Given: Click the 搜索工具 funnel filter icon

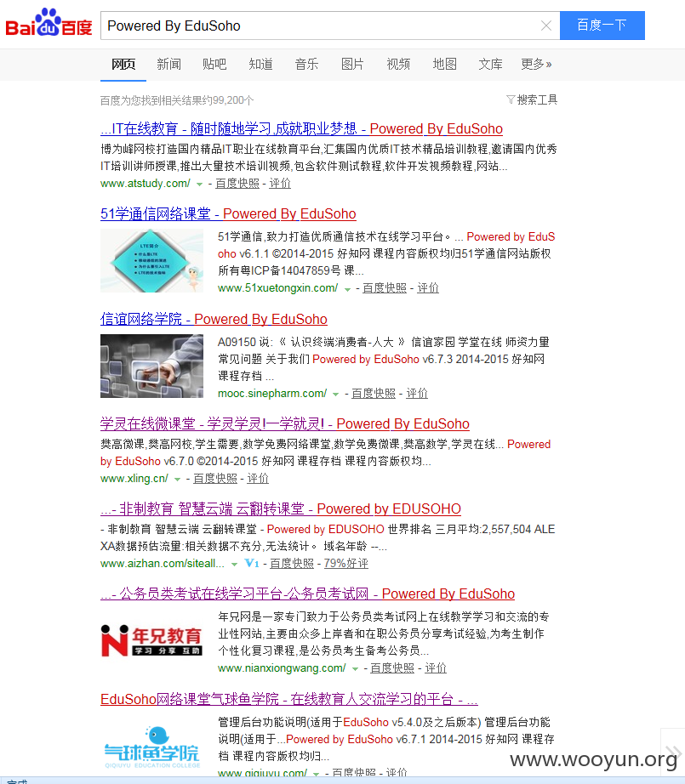Looking at the screenshot, I should pos(511,99).
